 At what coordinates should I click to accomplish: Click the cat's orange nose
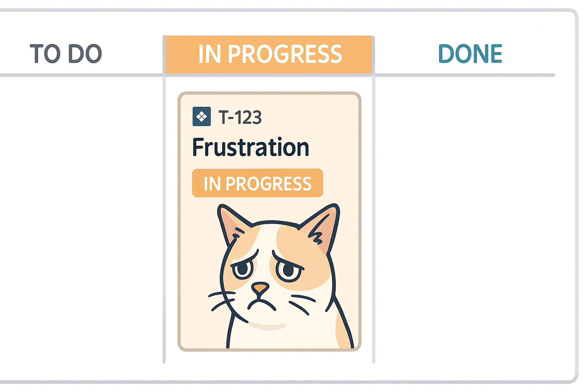(260, 288)
